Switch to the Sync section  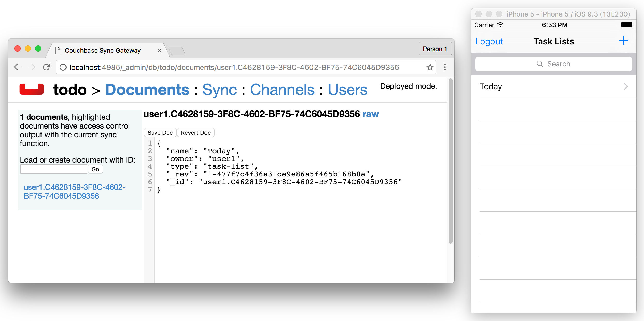219,90
